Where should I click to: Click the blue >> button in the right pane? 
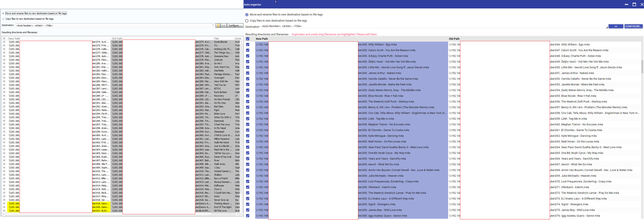tap(616, 26)
